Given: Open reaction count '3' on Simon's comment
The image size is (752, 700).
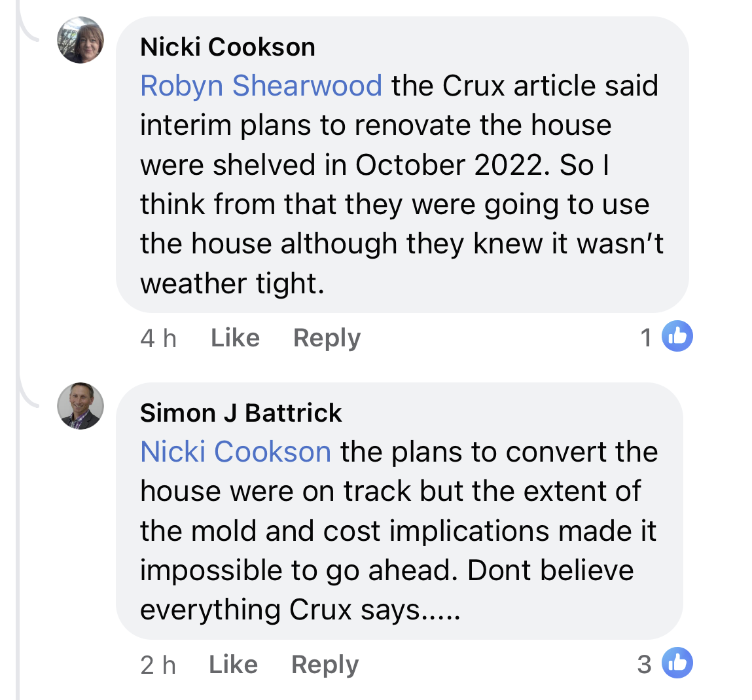Looking at the screenshot, I should [645, 665].
